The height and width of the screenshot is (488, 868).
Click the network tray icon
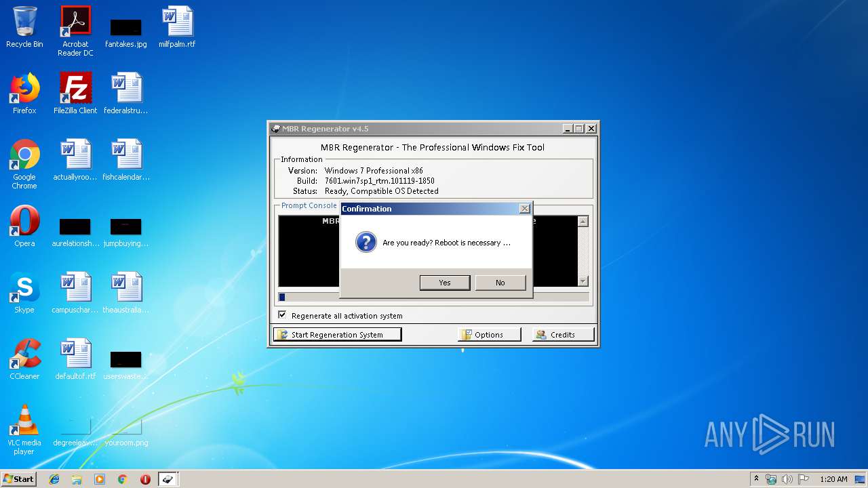(771, 479)
